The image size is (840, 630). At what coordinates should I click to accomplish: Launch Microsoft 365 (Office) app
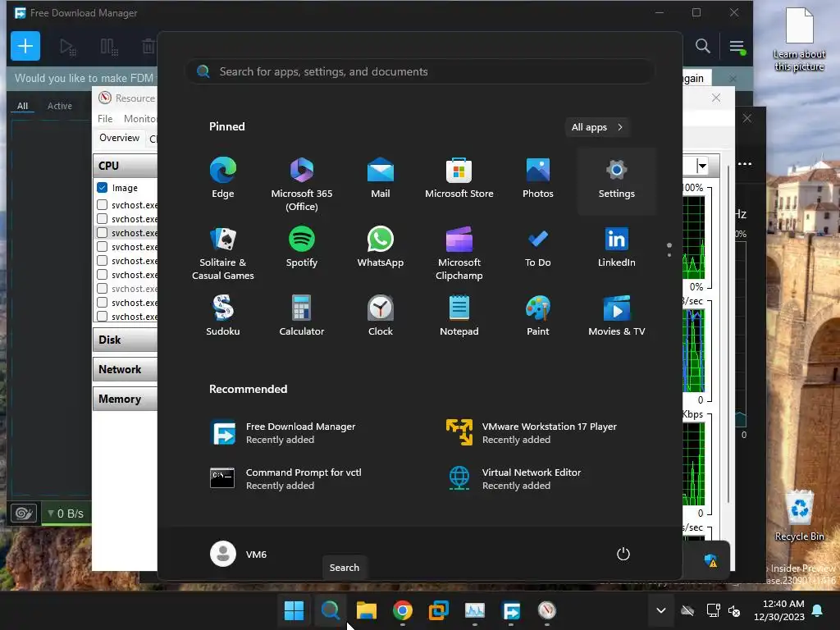[x=302, y=184]
